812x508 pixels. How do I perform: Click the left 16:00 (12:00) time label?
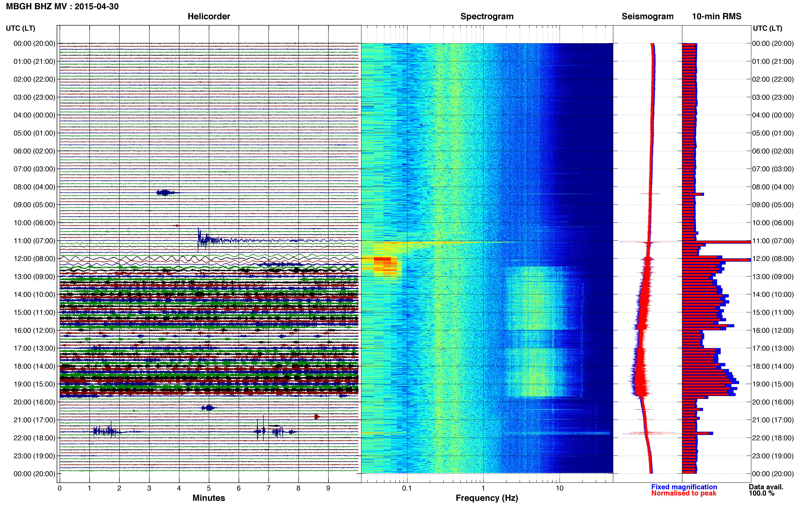(34, 330)
